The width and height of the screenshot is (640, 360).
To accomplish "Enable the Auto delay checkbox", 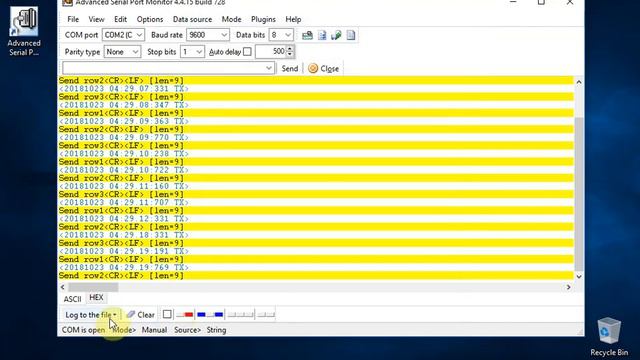I will click(x=247, y=52).
